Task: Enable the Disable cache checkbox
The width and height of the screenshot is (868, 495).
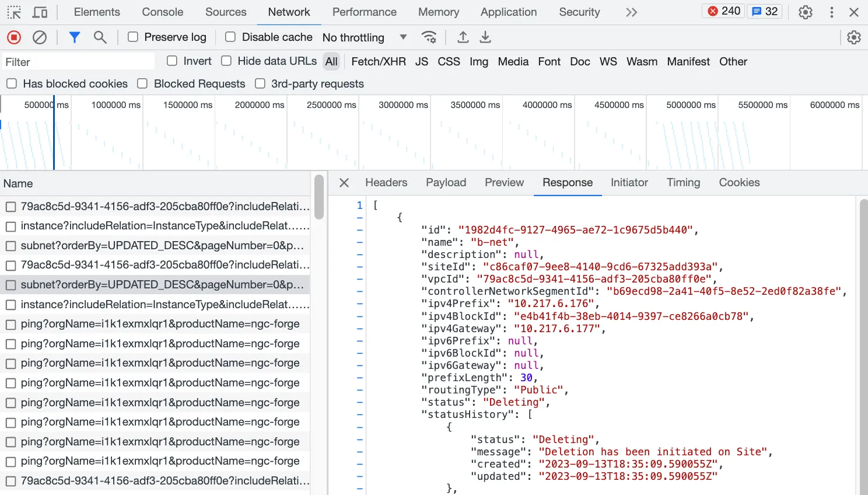Action: 230,37
